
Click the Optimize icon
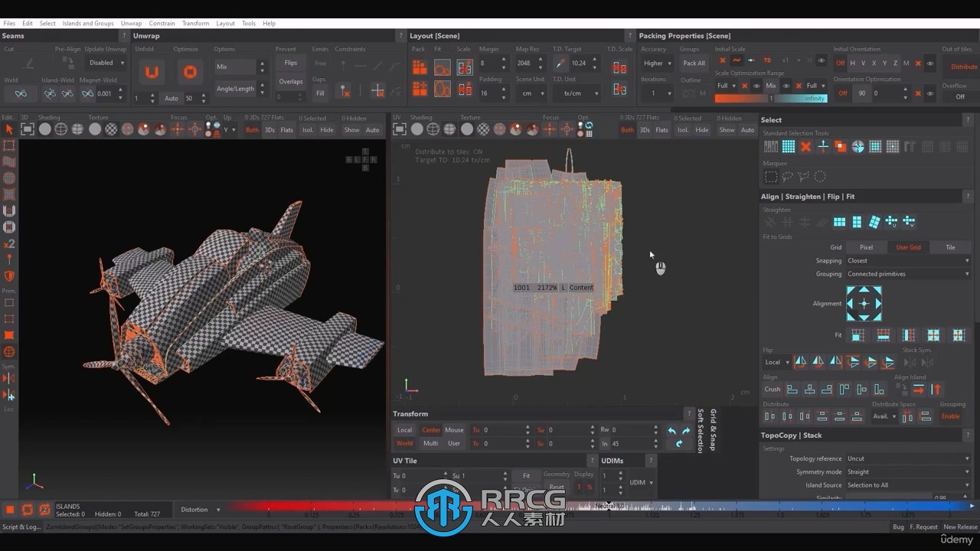coord(189,73)
